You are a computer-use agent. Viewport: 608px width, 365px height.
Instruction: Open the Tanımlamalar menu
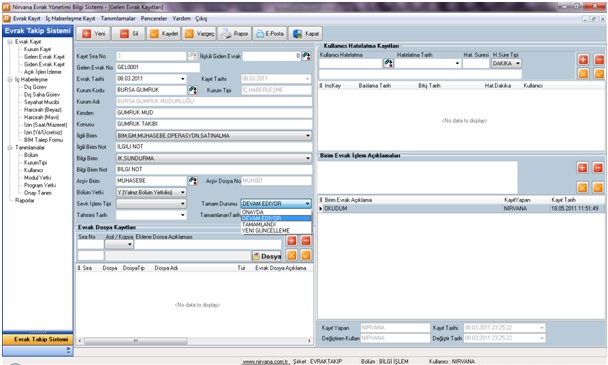[118, 19]
